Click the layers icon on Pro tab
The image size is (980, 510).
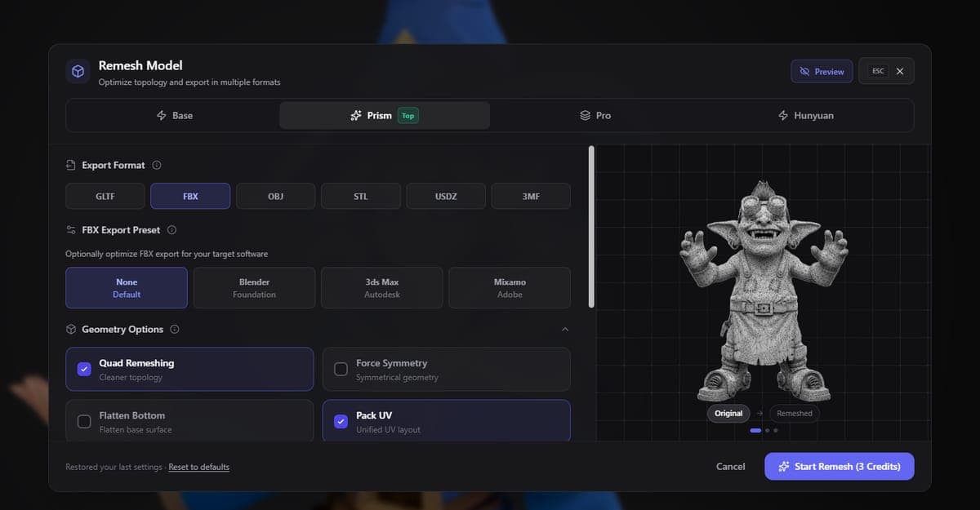[x=585, y=116]
